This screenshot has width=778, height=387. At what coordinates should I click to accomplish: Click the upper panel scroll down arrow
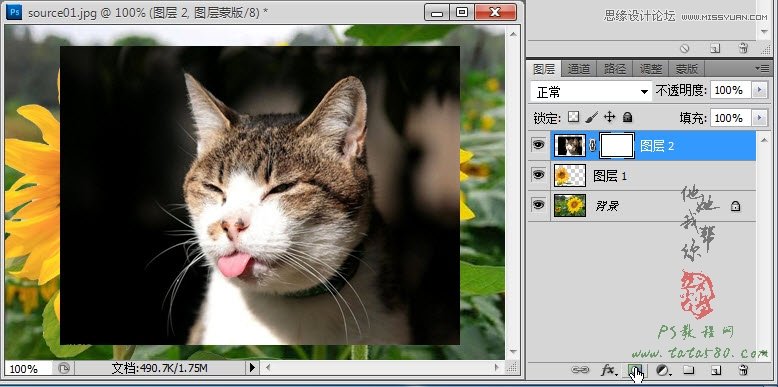764,32
